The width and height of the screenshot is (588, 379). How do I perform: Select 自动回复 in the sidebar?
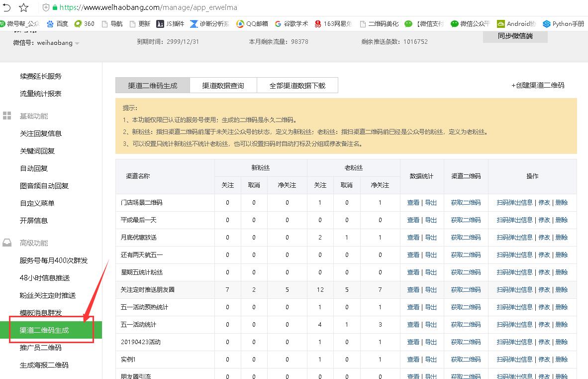pyautogui.click(x=34, y=168)
